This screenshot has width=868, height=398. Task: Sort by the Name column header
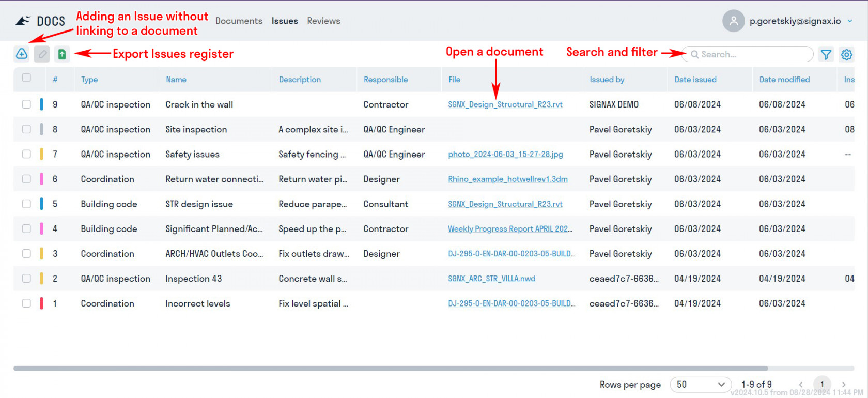pyautogui.click(x=176, y=80)
